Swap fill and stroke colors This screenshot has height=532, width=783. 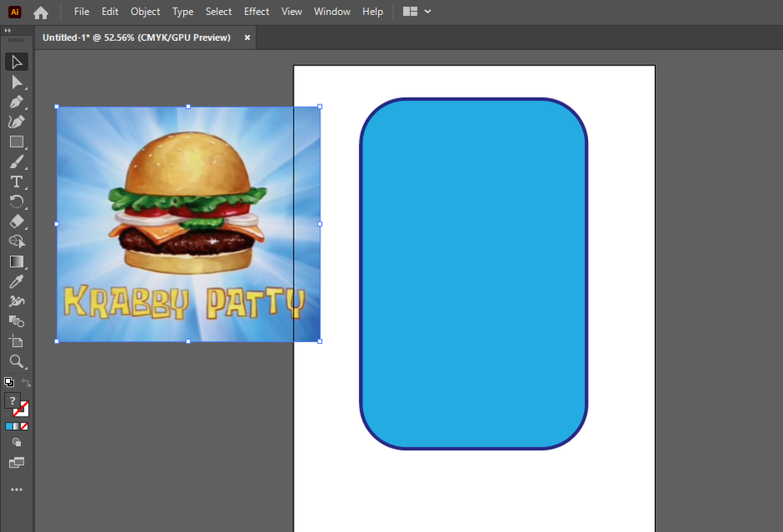25,382
